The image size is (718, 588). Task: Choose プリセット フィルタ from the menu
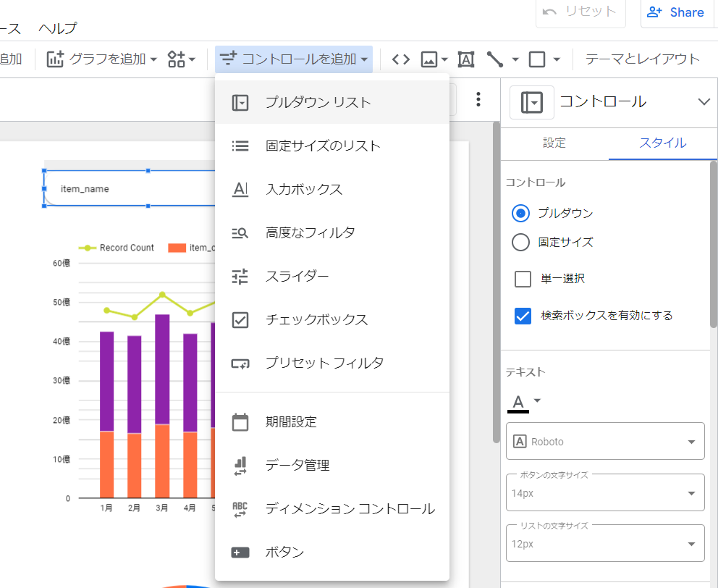[x=332, y=363]
